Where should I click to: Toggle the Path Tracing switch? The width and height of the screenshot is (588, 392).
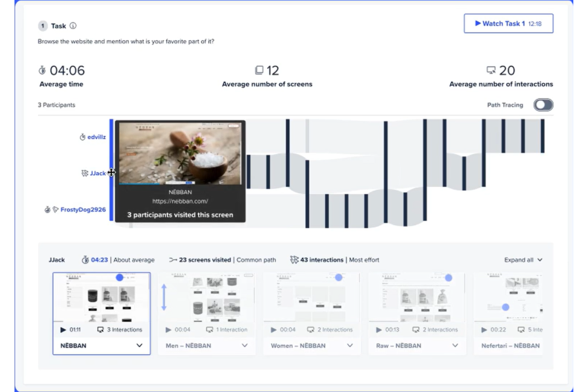pyautogui.click(x=543, y=105)
